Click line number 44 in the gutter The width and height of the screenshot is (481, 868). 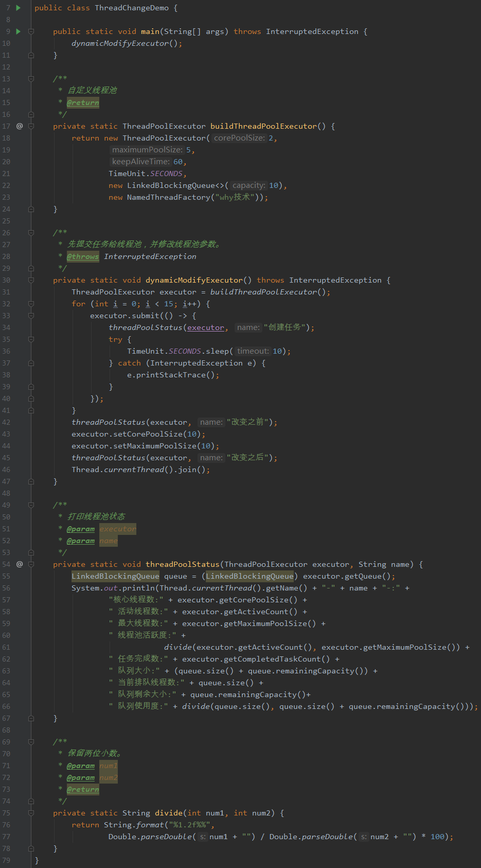click(6, 446)
